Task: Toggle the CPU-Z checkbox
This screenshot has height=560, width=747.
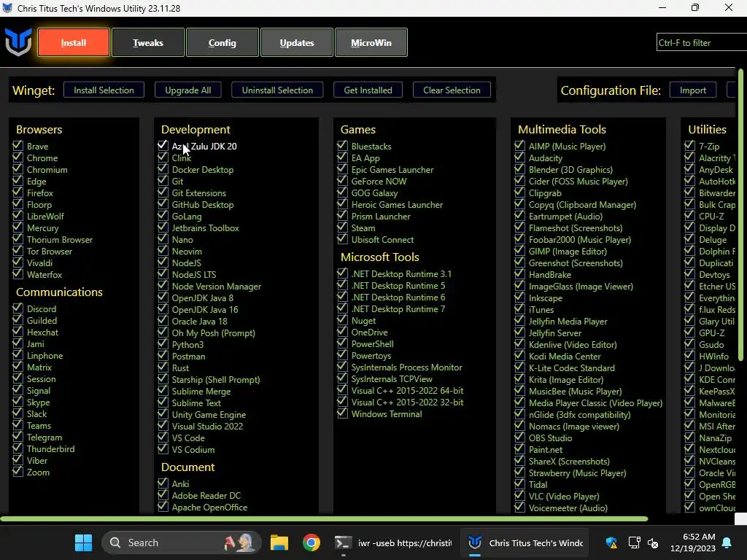Action: (x=689, y=215)
